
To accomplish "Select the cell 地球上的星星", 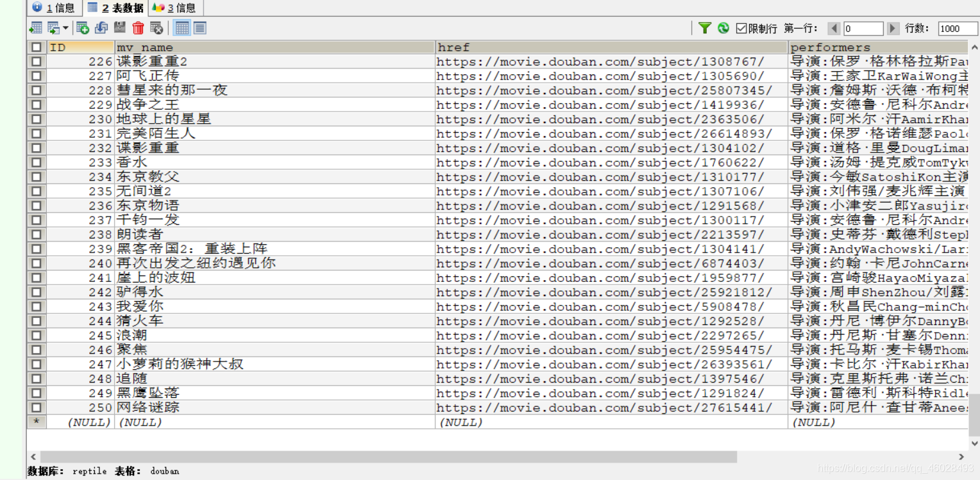I will coord(275,119).
